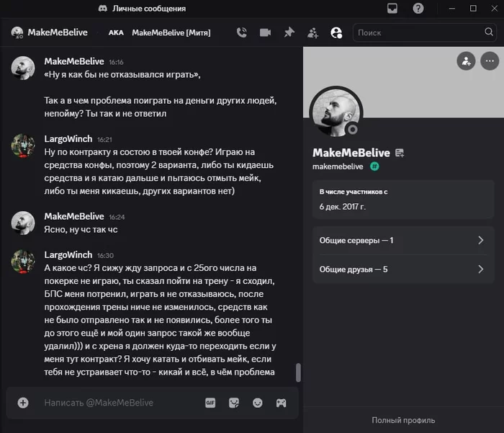Open pinned messages
The height and width of the screenshot is (433, 504).
(x=289, y=32)
